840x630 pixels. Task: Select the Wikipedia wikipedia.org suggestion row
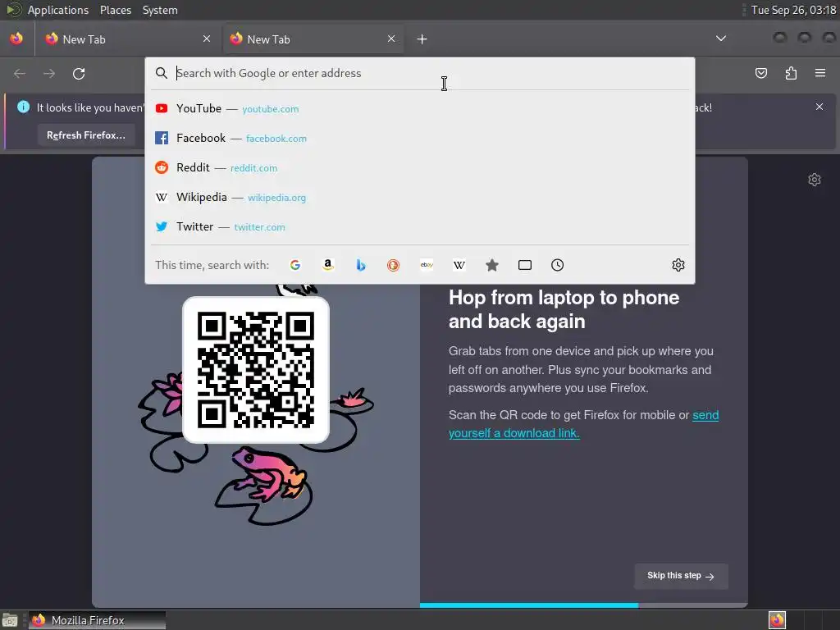(420, 197)
